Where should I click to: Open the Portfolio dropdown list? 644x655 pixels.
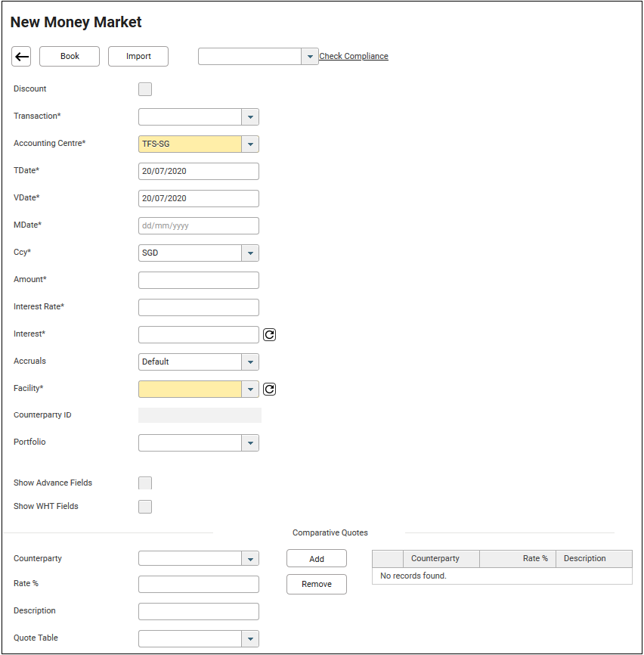click(x=250, y=443)
